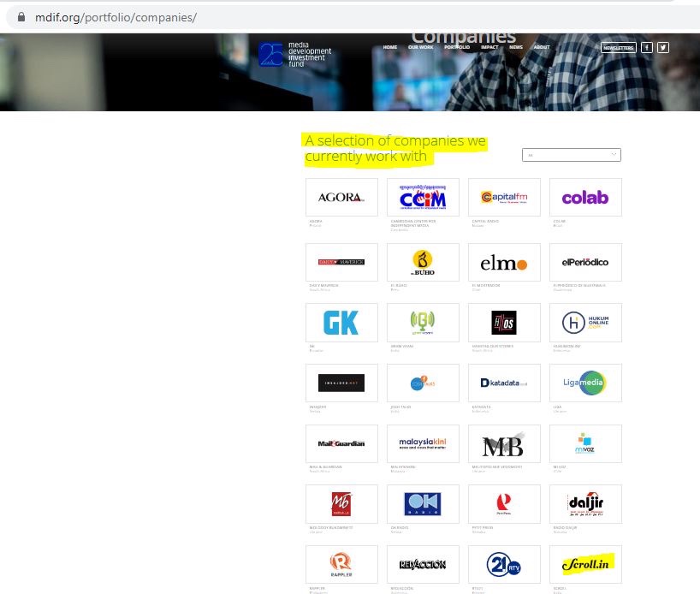
Task: Click the Daily Maverick logo thumbnail
Action: (x=341, y=262)
